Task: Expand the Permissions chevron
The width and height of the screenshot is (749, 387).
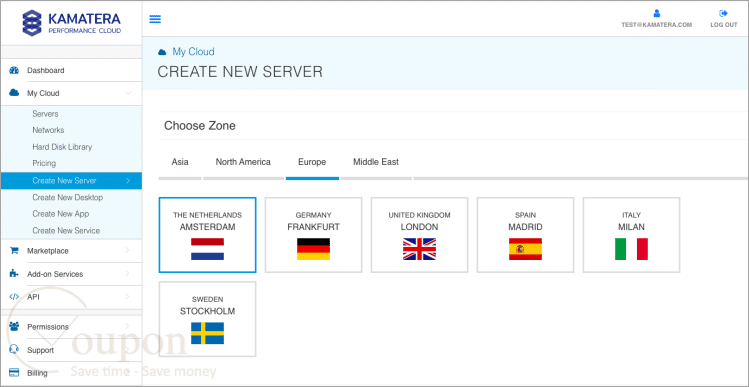Action: point(128,326)
